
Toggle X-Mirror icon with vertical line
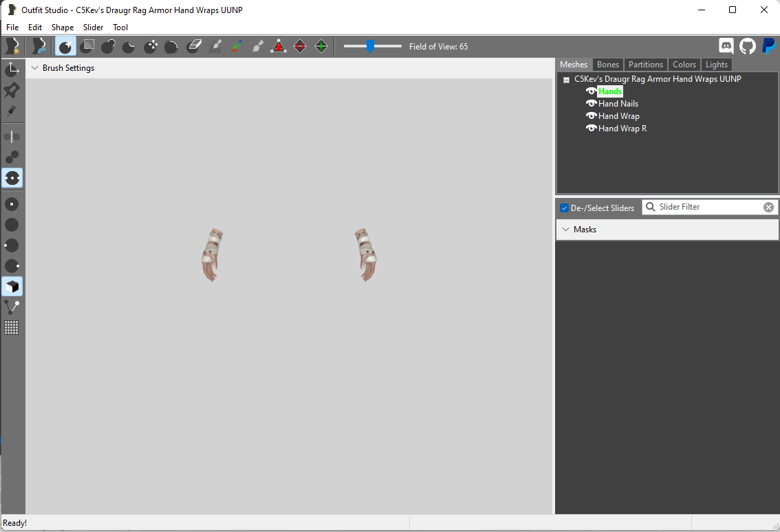click(x=12, y=136)
